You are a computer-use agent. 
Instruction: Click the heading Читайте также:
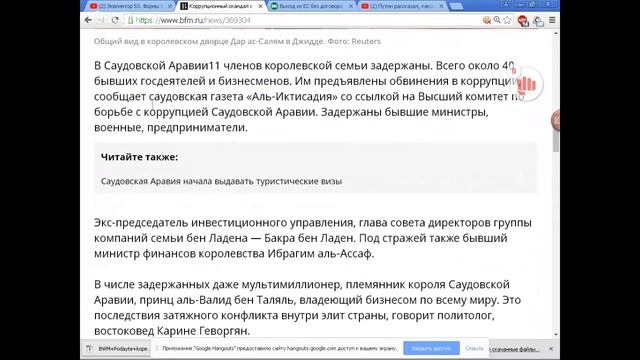139,157
